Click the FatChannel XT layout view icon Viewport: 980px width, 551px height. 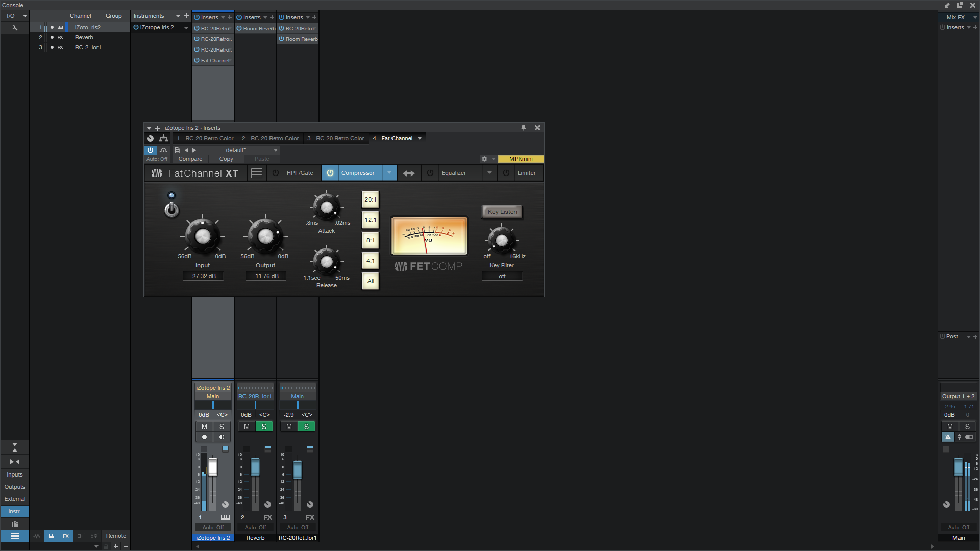(256, 173)
